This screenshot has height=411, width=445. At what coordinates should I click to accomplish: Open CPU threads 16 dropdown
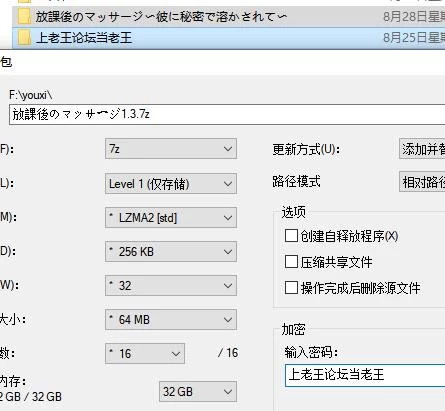click(145, 353)
